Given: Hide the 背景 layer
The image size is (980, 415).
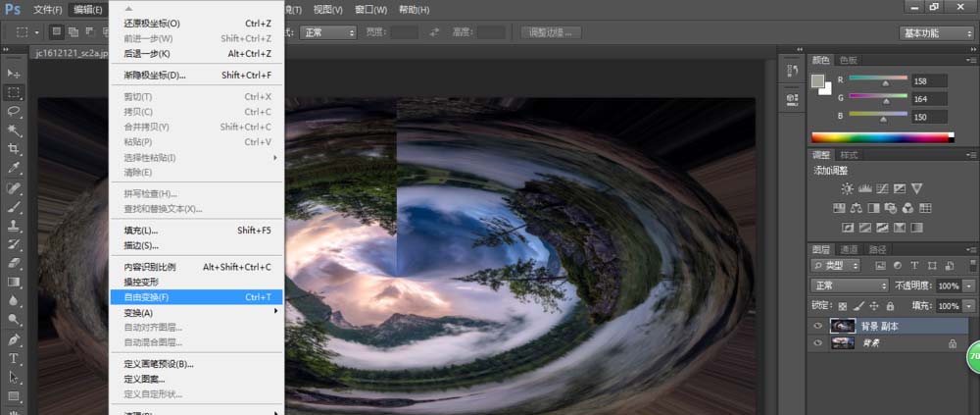Looking at the screenshot, I should (817, 343).
